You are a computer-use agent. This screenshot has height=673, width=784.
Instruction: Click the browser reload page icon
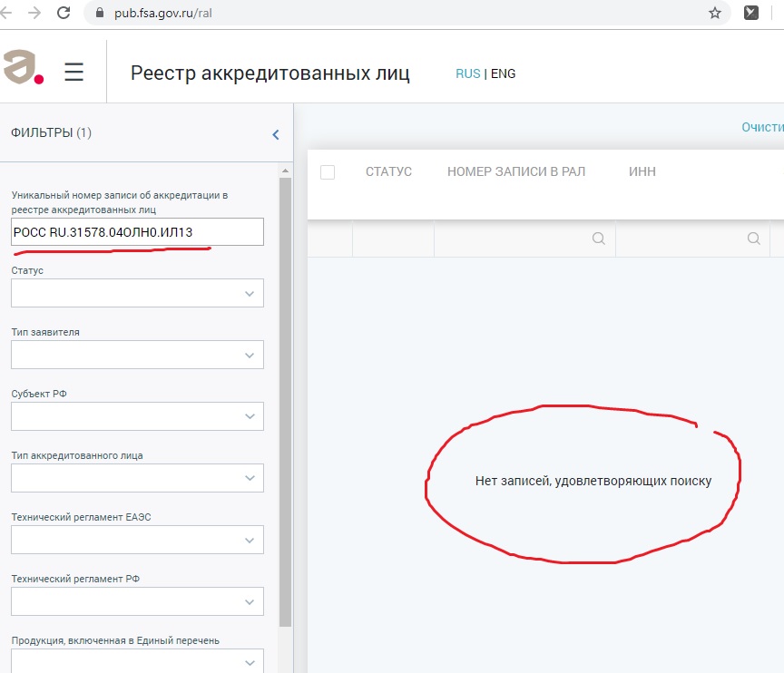click(x=64, y=13)
